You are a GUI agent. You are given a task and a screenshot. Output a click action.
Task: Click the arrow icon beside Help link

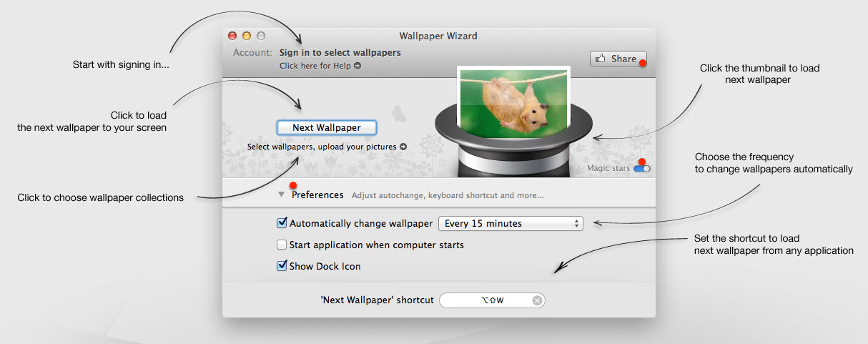point(357,66)
